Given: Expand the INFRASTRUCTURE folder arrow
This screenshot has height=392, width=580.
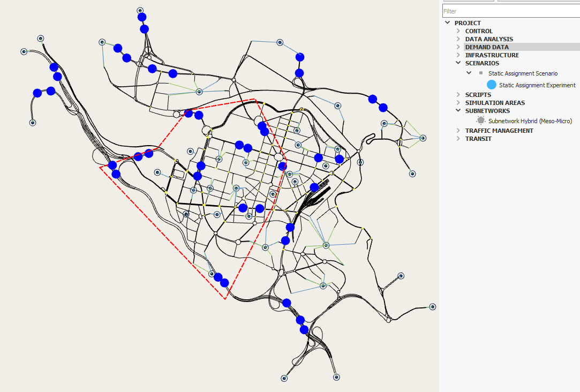Looking at the screenshot, I should (x=458, y=55).
